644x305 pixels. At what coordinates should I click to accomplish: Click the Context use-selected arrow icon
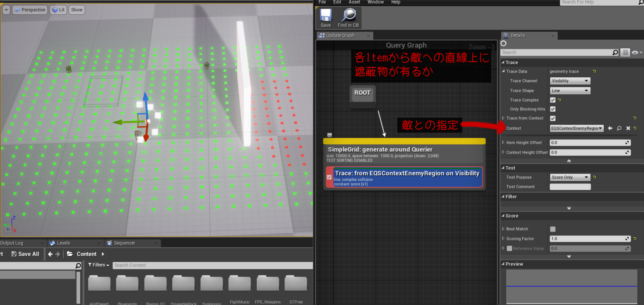(x=610, y=128)
